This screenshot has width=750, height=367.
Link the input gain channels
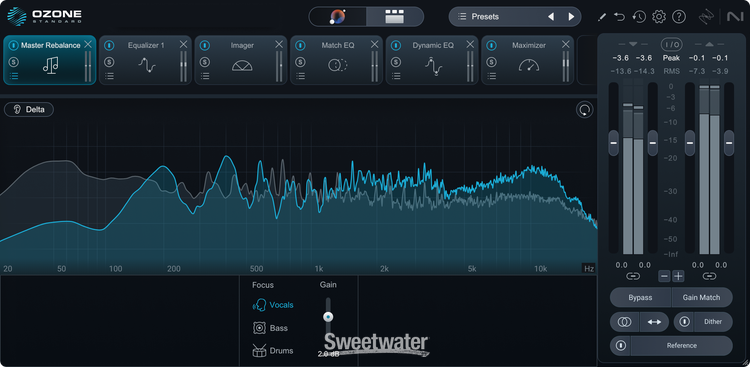pos(633,276)
